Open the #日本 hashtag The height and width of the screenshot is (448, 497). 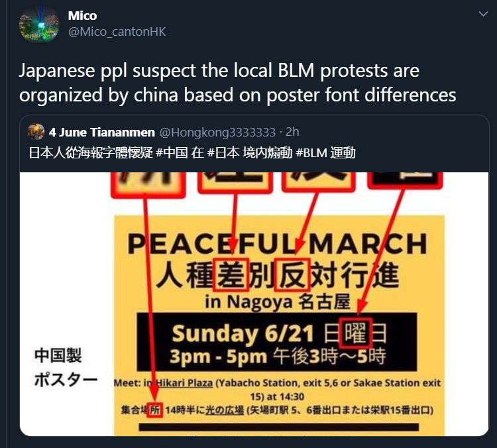tap(223, 153)
